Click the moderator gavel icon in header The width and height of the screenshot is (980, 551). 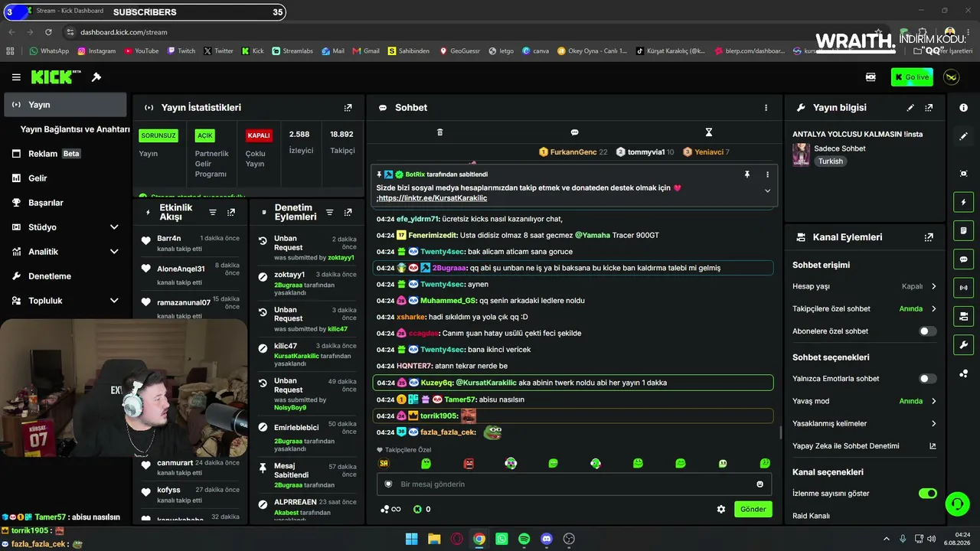[x=96, y=77]
